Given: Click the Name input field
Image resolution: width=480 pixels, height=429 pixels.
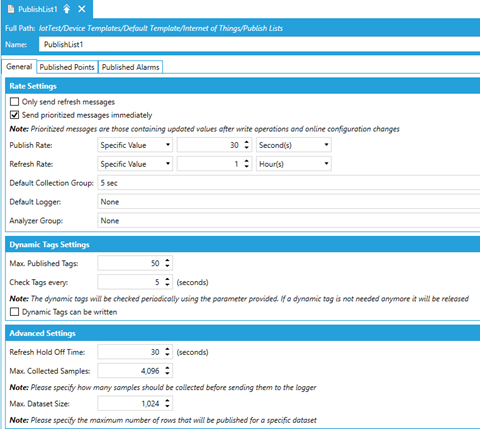Looking at the screenshot, I should pos(259,45).
